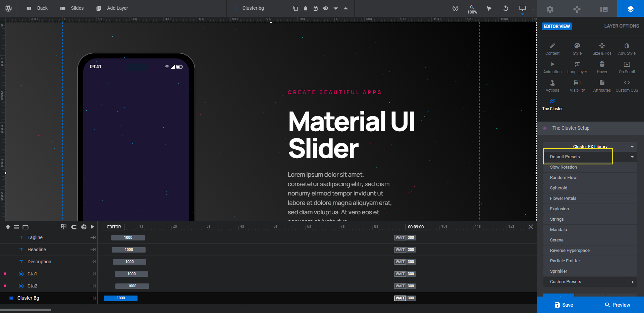Open Hover options

coord(602,68)
